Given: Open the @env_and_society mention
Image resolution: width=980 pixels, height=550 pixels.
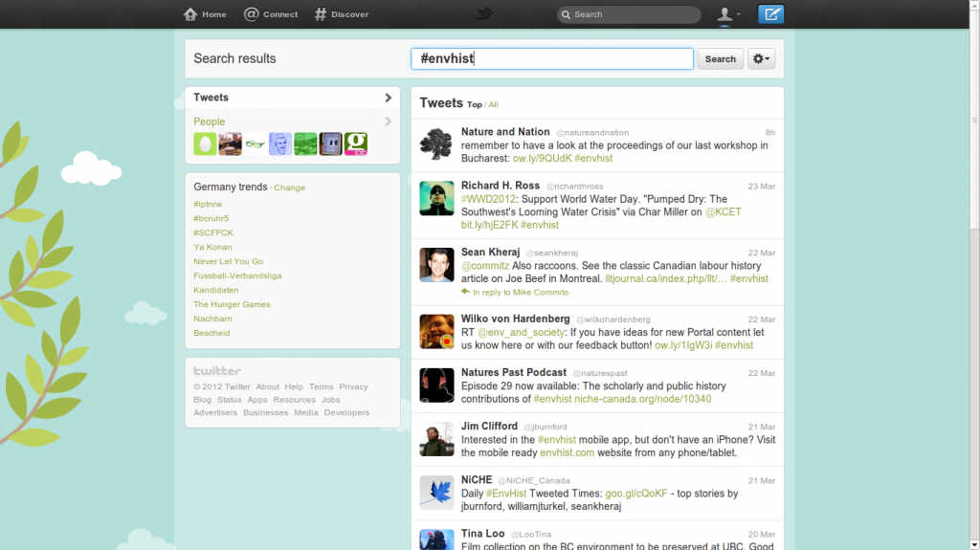Looking at the screenshot, I should coord(522,333).
